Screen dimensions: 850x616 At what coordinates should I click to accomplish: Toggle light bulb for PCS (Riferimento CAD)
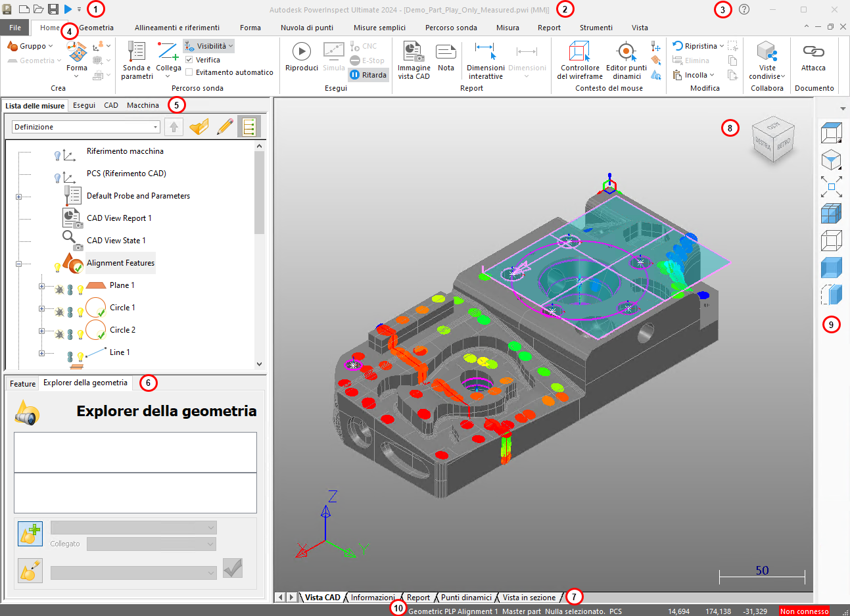pos(57,178)
